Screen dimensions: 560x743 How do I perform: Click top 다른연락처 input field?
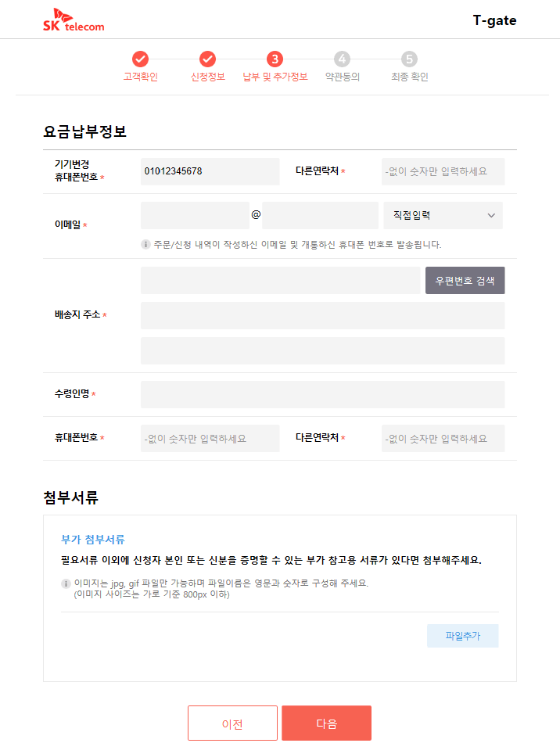coord(443,171)
